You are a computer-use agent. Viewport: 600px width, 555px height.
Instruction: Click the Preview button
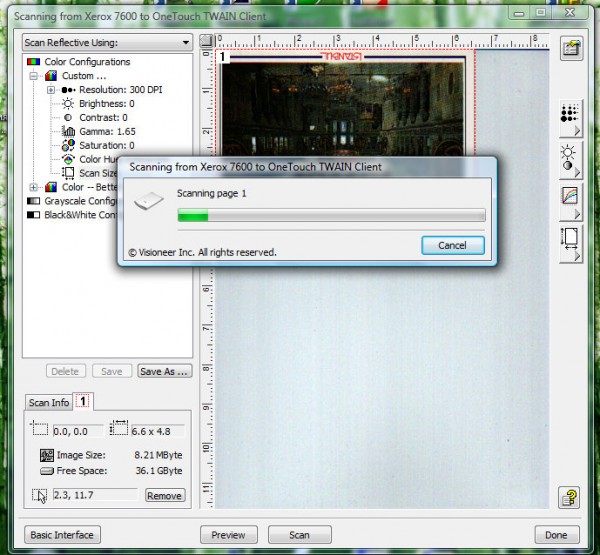[228, 535]
